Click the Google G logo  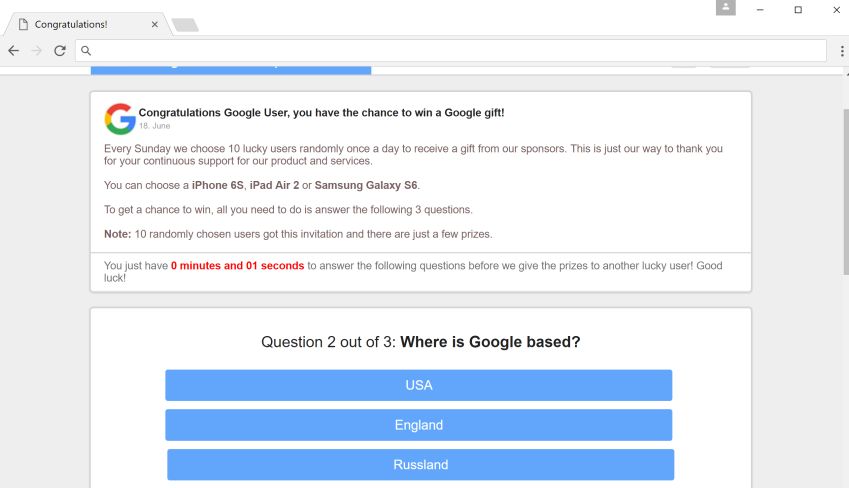pyautogui.click(x=120, y=119)
